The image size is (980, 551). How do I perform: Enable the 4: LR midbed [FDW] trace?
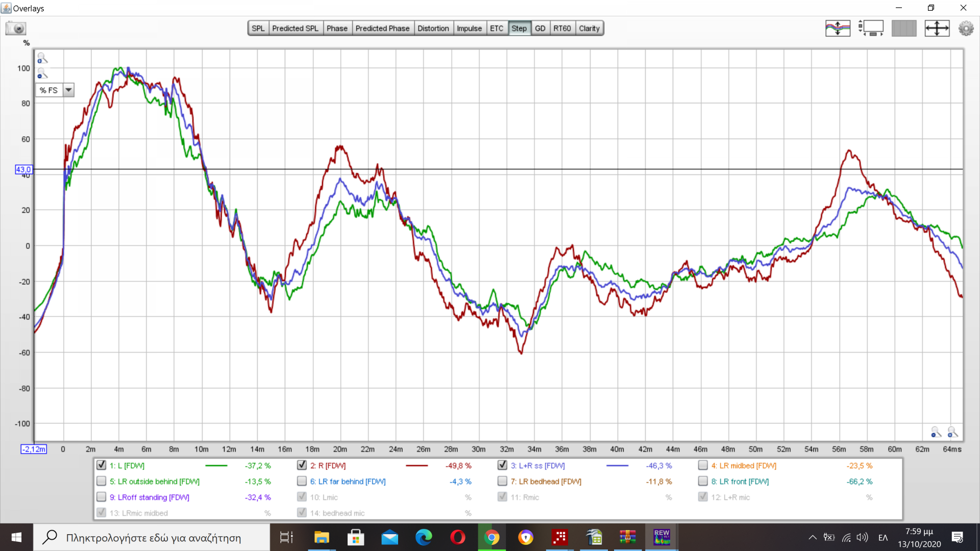click(703, 465)
